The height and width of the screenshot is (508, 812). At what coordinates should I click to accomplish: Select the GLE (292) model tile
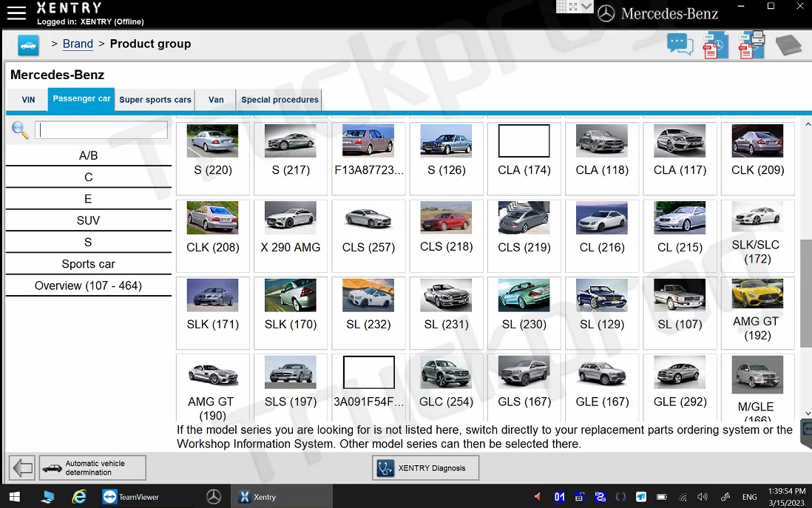click(680, 387)
